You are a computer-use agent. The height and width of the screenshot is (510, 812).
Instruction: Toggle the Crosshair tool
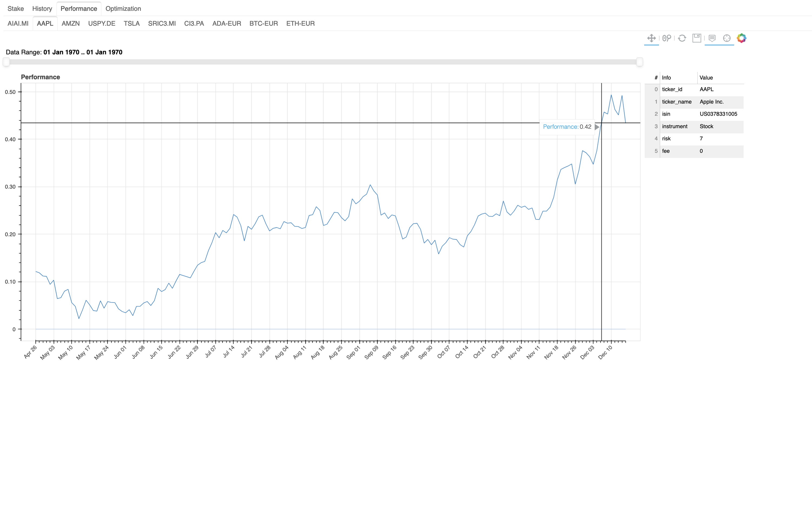pos(727,38)
